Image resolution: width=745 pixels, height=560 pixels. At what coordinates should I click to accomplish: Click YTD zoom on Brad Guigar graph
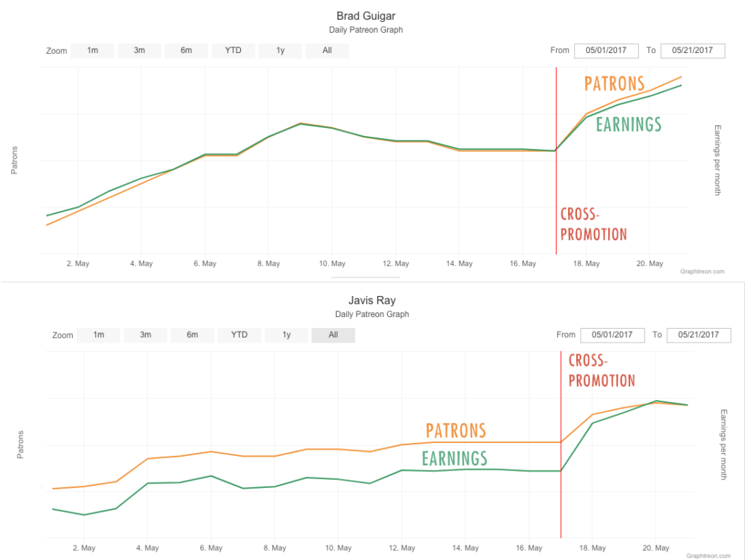coord(234,51)
